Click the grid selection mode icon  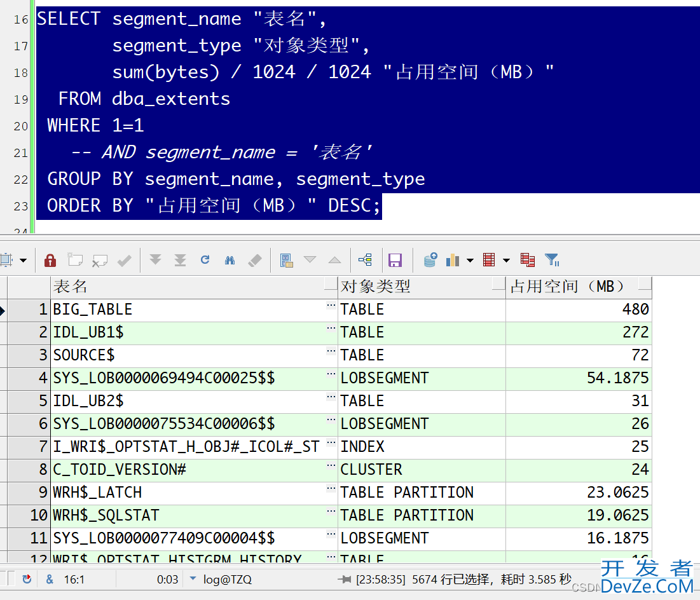(7, 260)
